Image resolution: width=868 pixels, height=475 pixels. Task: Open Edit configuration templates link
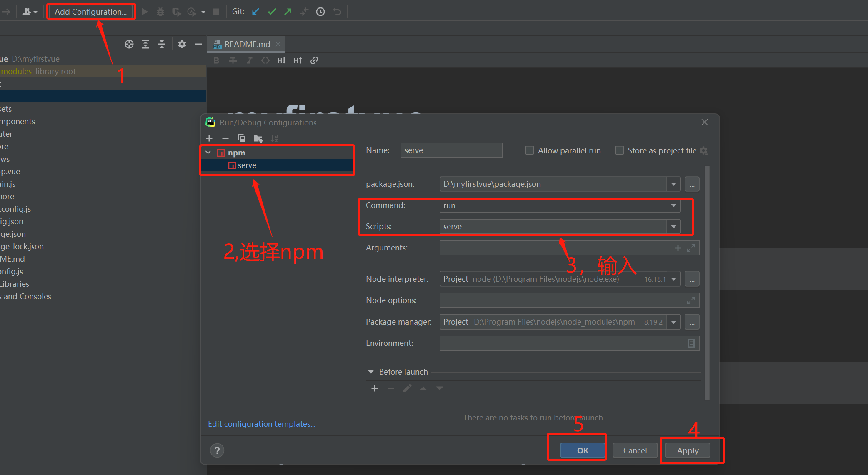(262, 424)
